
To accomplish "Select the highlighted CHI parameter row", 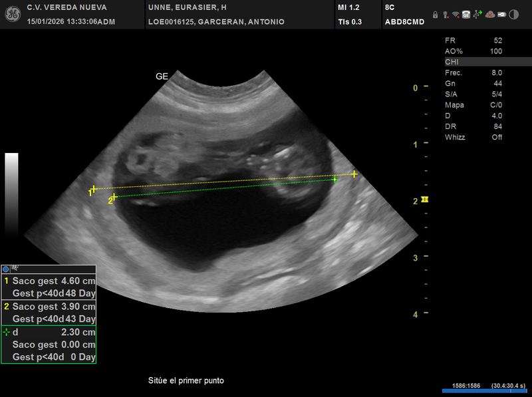I will click(x=487, y=62).
